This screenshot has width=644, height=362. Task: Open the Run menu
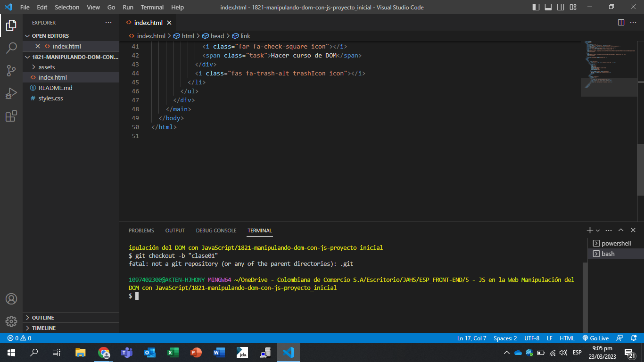click(x=128, y=7)
